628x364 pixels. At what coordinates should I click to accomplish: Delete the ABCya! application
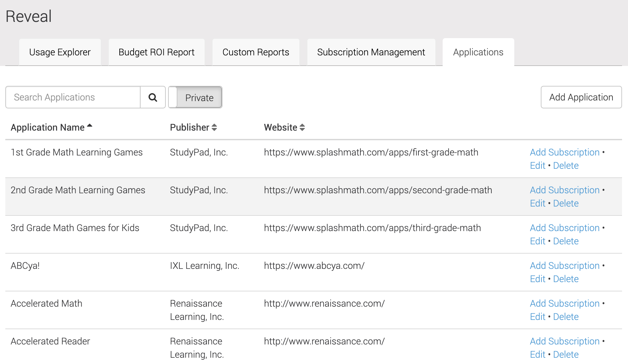(x=566, y=279)
